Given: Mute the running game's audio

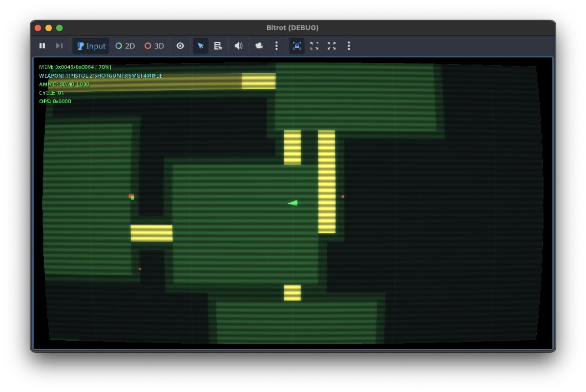Looking at the screenshot, I should (x=238, y=45).
